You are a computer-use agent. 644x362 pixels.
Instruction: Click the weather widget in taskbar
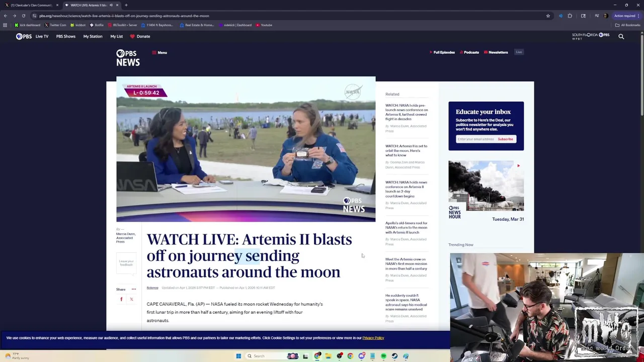[18, 356]
